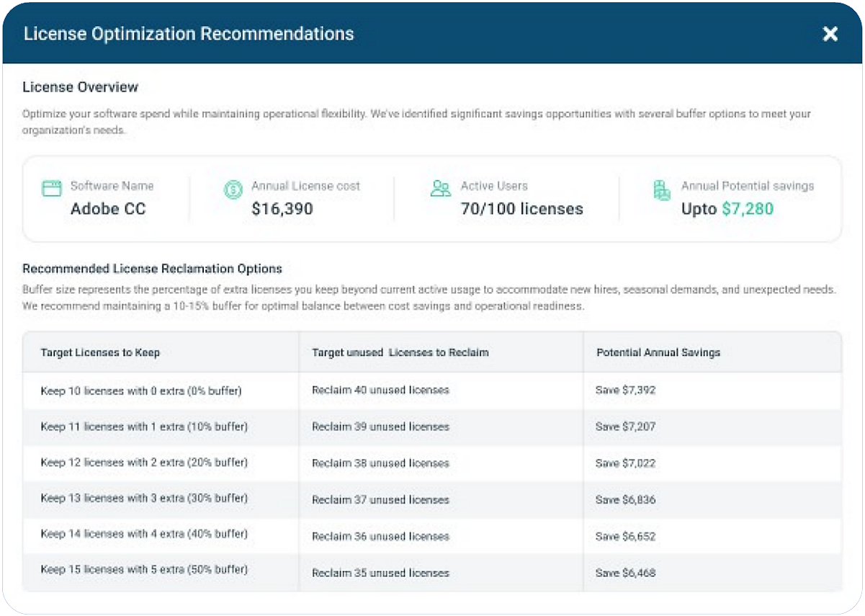Select the $7,280 potential savings amount
The height and width of the screenshot is (616, 865).
748,209
